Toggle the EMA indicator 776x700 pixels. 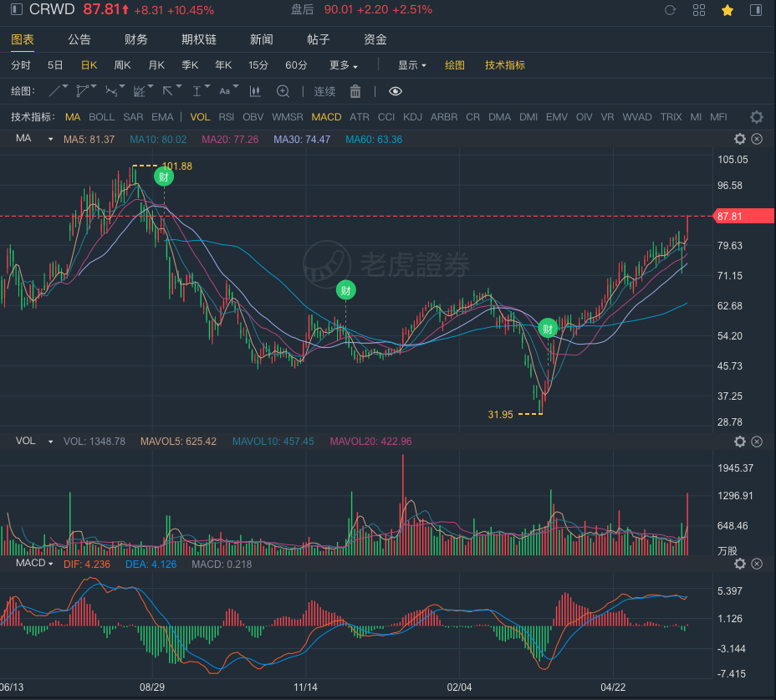click(162, 117)
